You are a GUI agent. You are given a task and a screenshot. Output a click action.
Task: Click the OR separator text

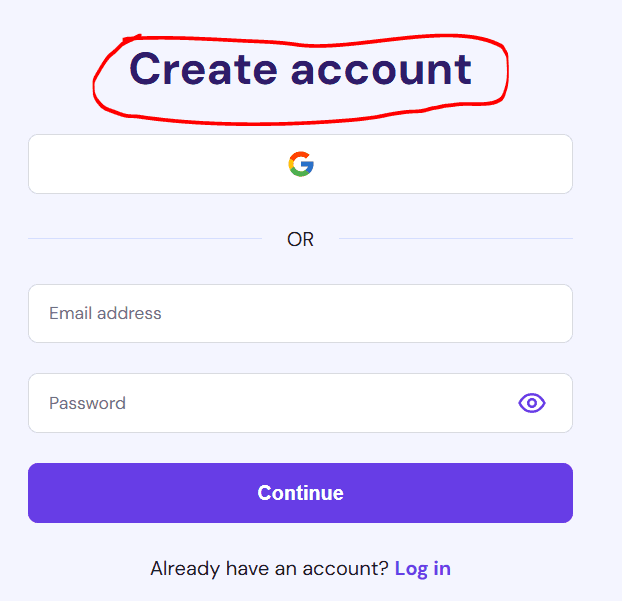click(x=300, y=239)
